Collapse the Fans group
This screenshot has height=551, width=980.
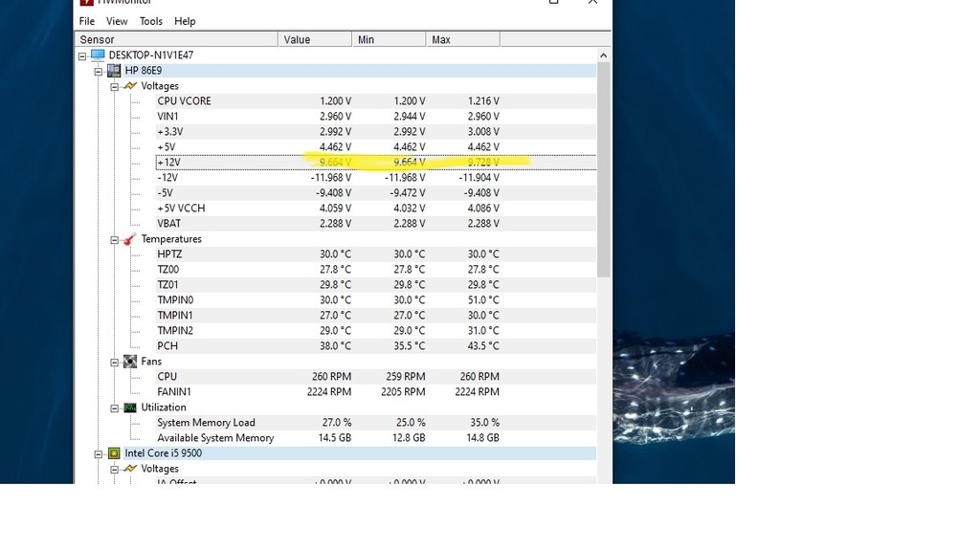(x=115, y=363)
